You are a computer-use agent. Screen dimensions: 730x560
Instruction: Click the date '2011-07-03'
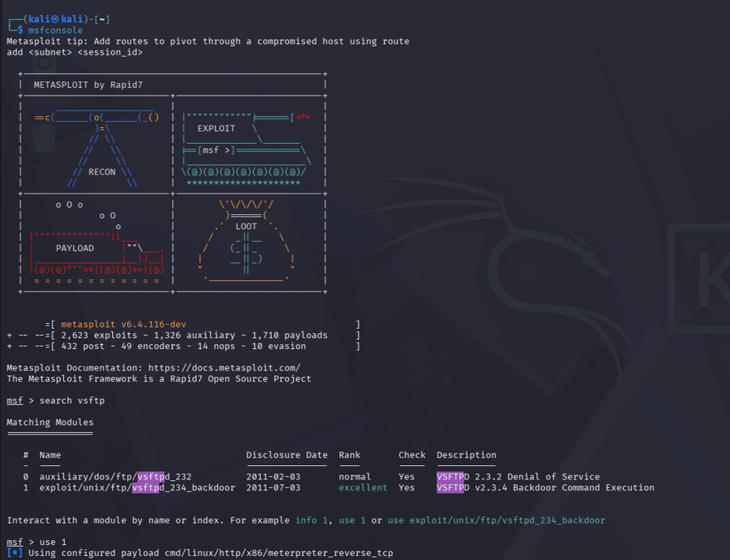pyautogui.click(x=273, y=487)
